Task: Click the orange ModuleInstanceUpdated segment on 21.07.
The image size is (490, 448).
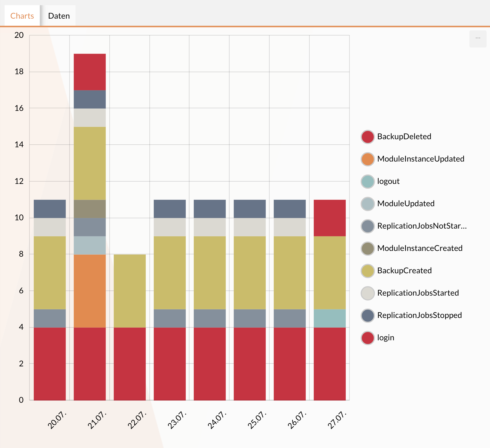Action: [x=90, y=291]
